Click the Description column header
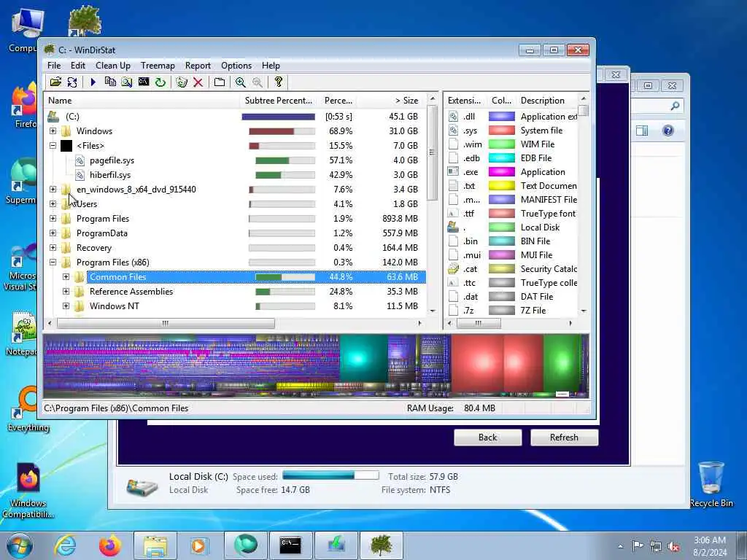Image resolution: width=747 pixels, height=560 pixels. (x=546, y=101)
